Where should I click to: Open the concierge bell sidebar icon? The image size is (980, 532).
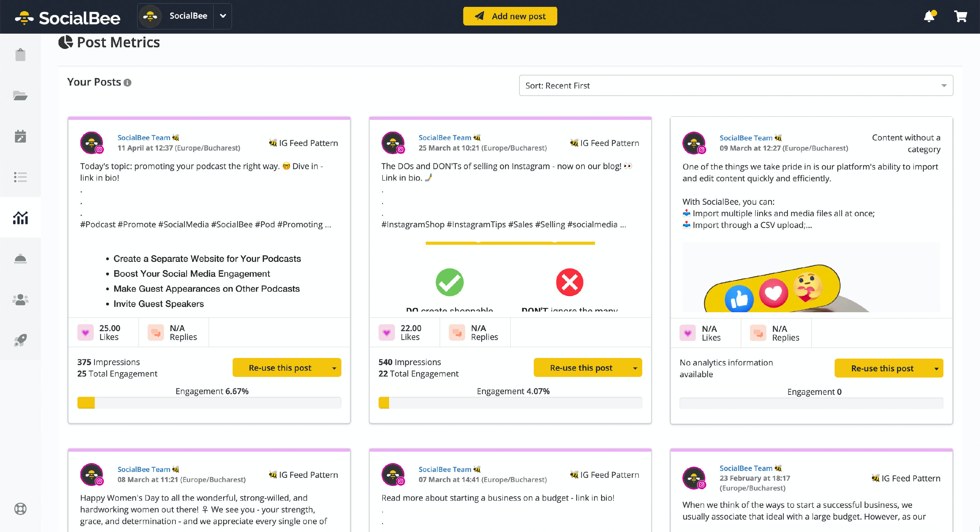click(x=20, y=259)
